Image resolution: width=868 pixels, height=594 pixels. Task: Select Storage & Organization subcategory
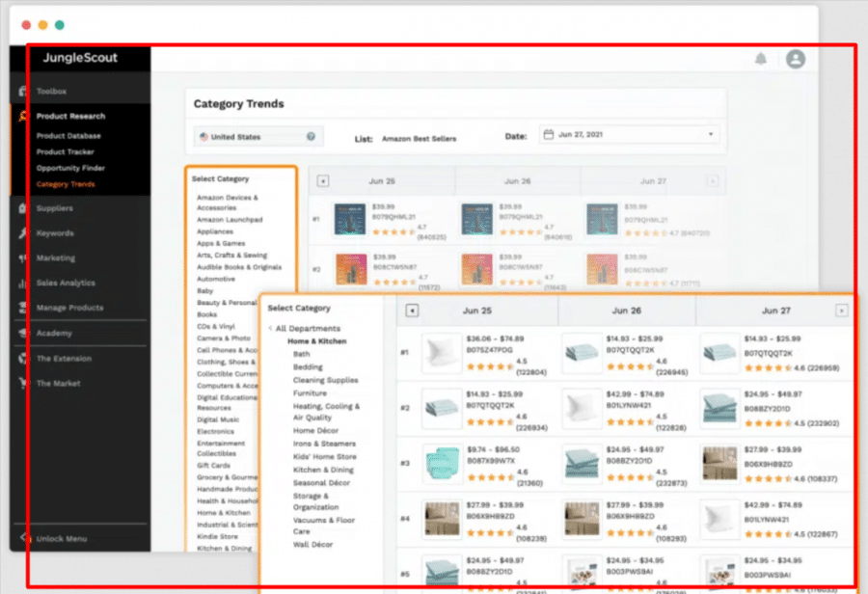point(315,501)
